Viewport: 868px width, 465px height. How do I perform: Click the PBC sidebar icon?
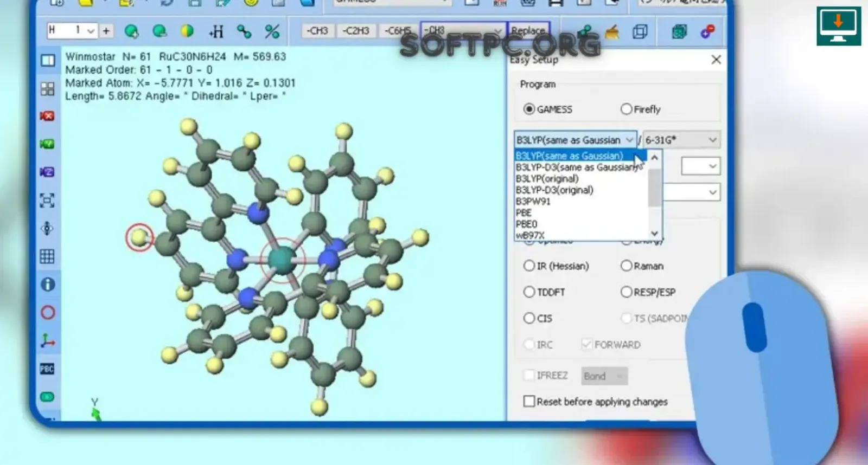click(47, 369)
